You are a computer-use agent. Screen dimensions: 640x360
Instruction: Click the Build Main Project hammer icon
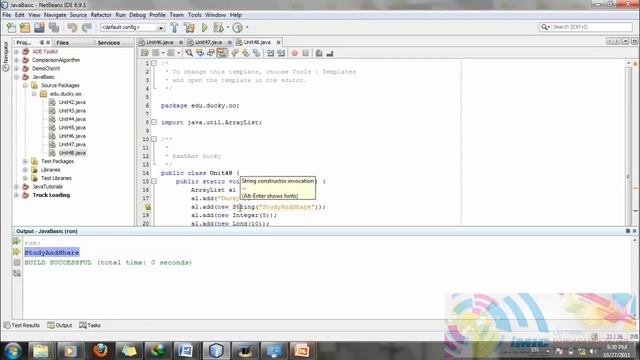174,27
